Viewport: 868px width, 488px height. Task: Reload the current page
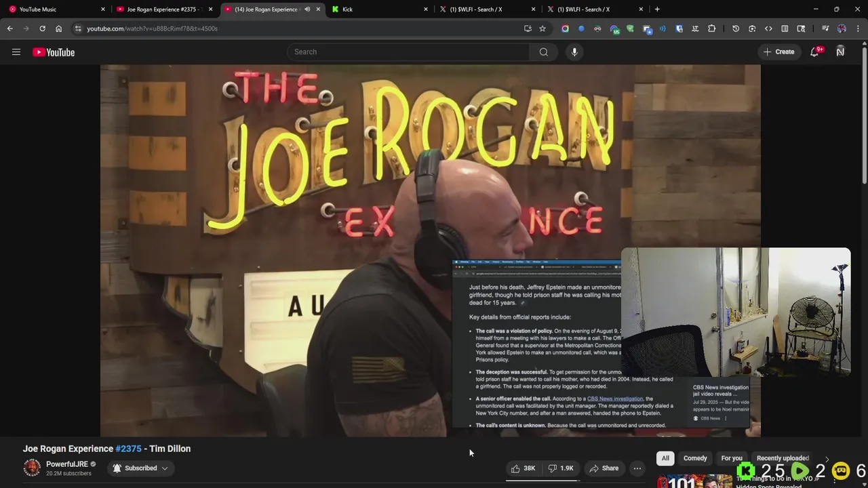(x=42, y=28)
